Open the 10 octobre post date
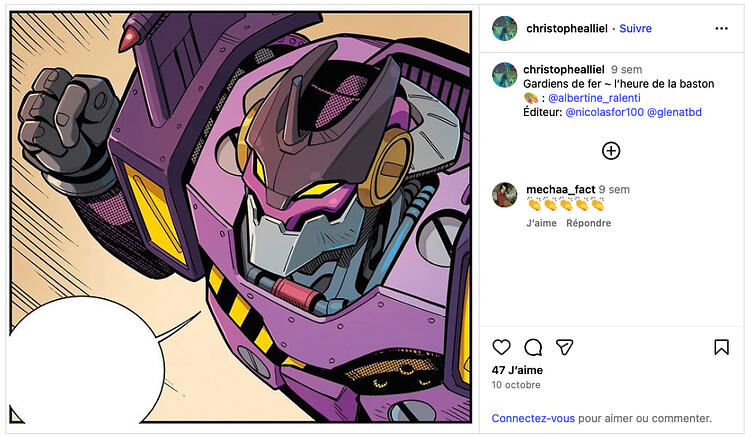Image resolution: width=750 pixels, height=437 pixels. (516, 385)
